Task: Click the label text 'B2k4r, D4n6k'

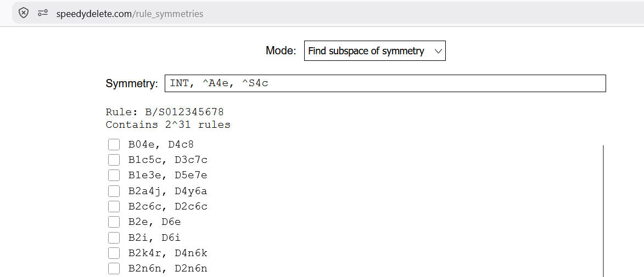Action: click(167, 253)
